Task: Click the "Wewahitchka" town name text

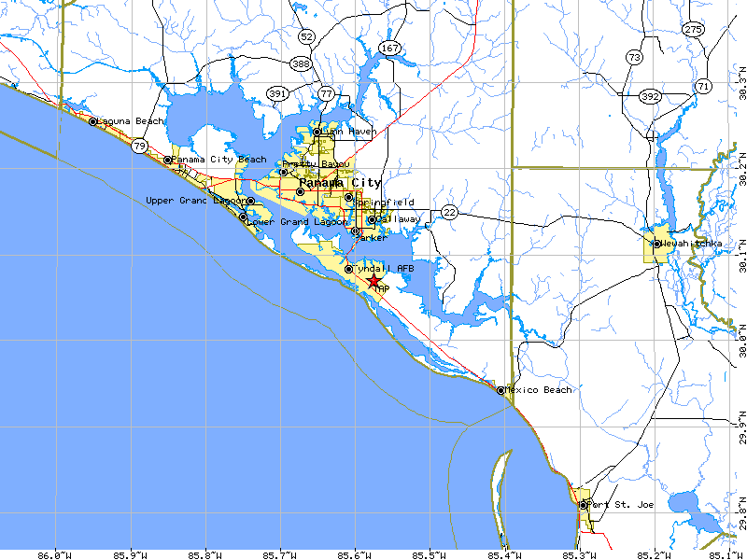Action: click(x=691, y=244)
